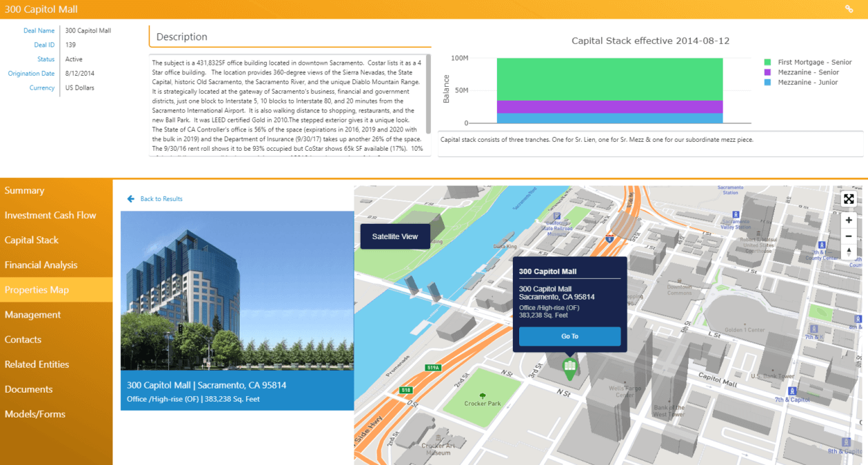The height and width of the screenshot is (465, 868).
Task: Click the blue Mezzanine Junior bar segment
Action: (x=609, y=118)
